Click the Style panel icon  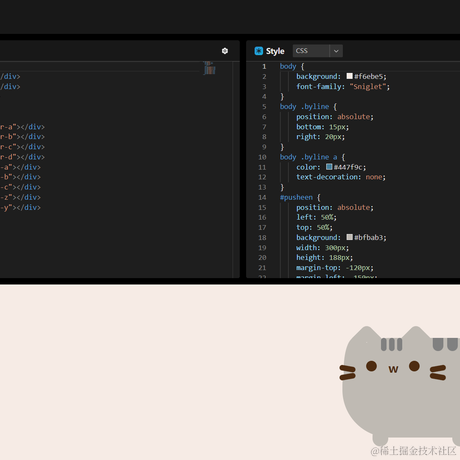259,51
